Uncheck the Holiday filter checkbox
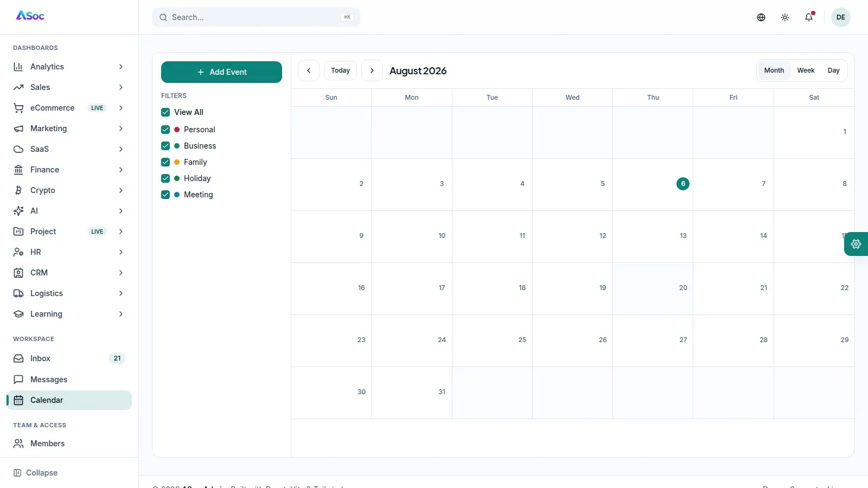Screen dimensions: 868x488 (x=165, y=178)
